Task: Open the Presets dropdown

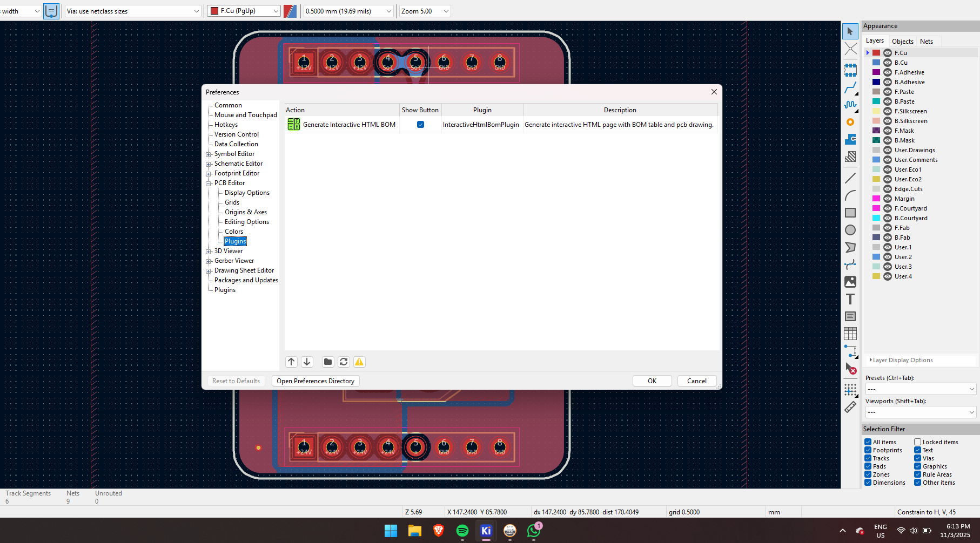Action: (920, 389)
